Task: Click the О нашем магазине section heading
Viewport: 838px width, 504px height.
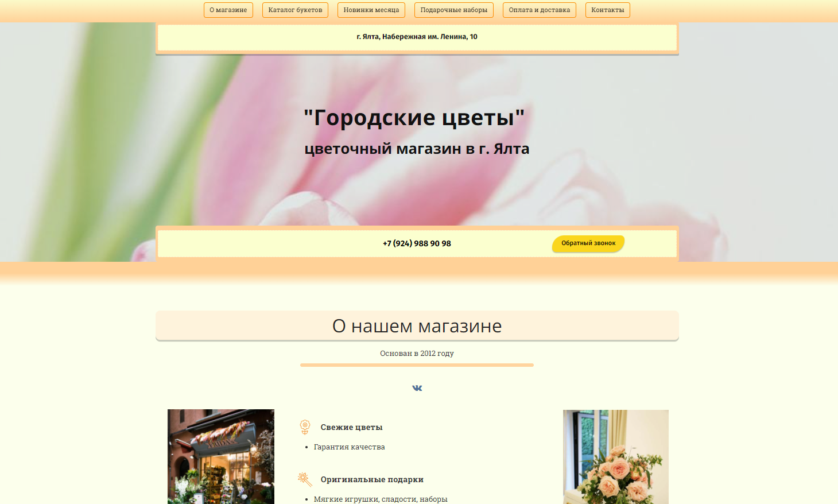Action: [x=417, y=326]
